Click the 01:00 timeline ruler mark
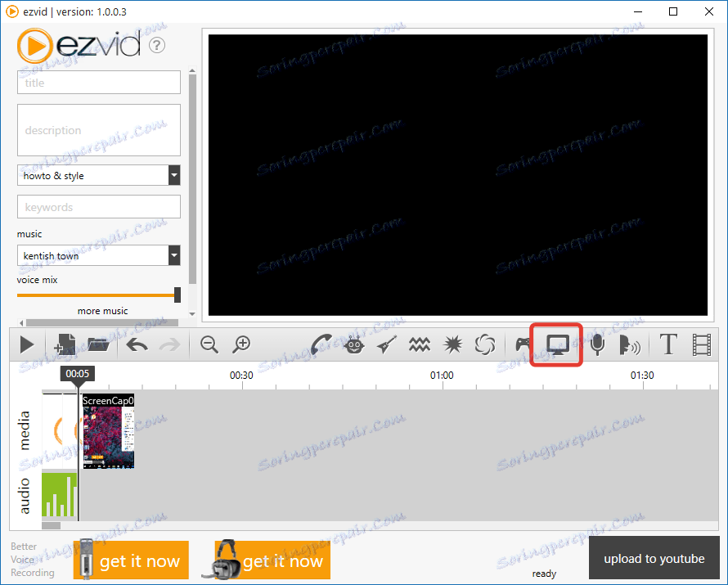The image size is (728, 585). coord(442,376)
